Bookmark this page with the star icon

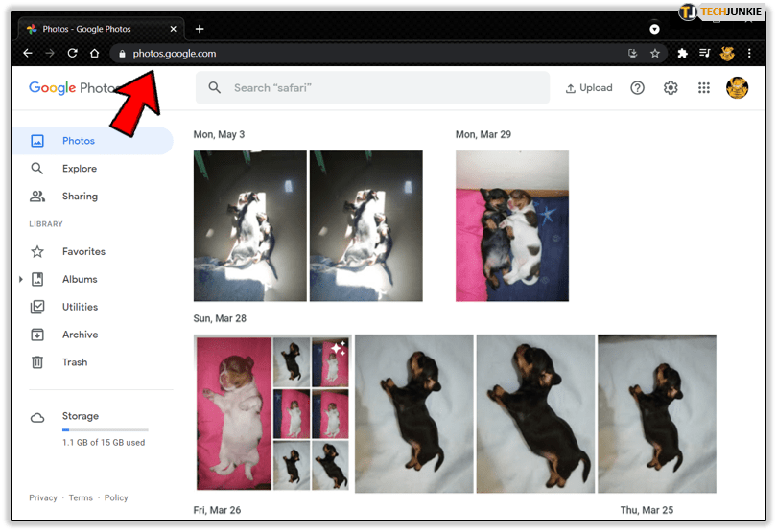point(655,54)
